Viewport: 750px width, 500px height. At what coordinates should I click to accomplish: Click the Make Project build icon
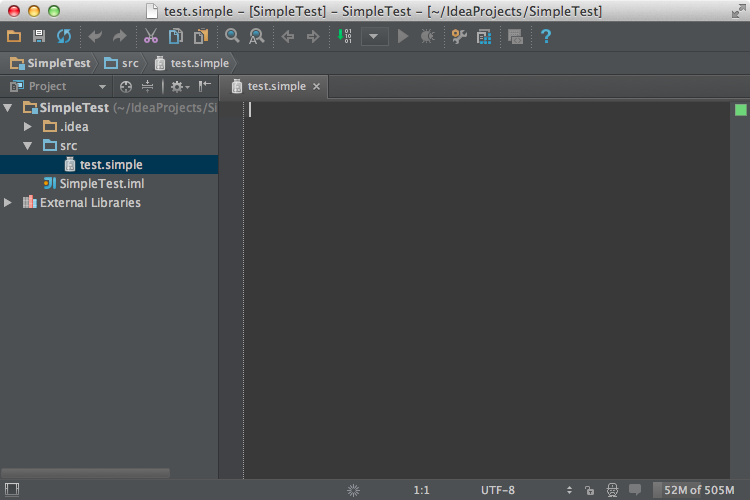pyautogui.click(x=344, y=37)
